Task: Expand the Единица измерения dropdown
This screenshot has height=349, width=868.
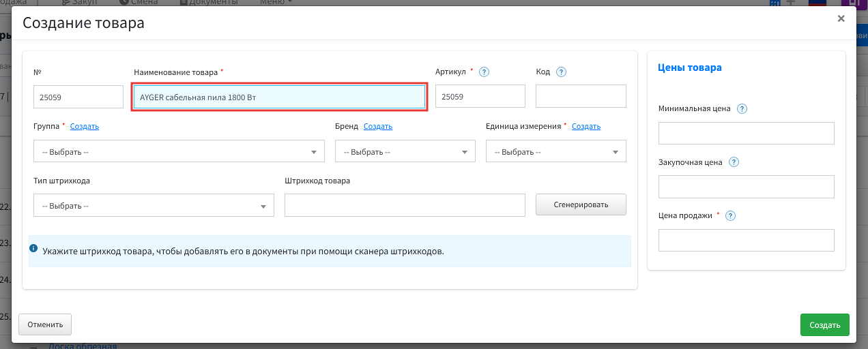Action: 556,151
